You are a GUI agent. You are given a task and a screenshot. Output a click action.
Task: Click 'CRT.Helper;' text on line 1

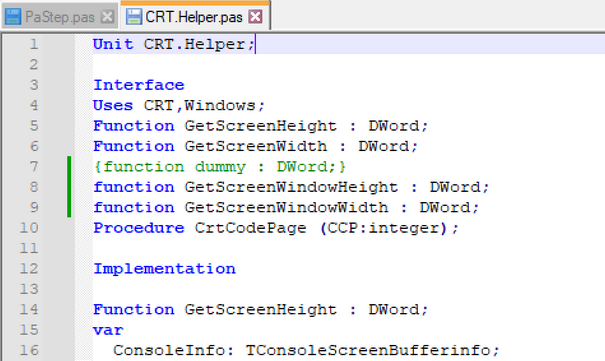click(199, 44)
